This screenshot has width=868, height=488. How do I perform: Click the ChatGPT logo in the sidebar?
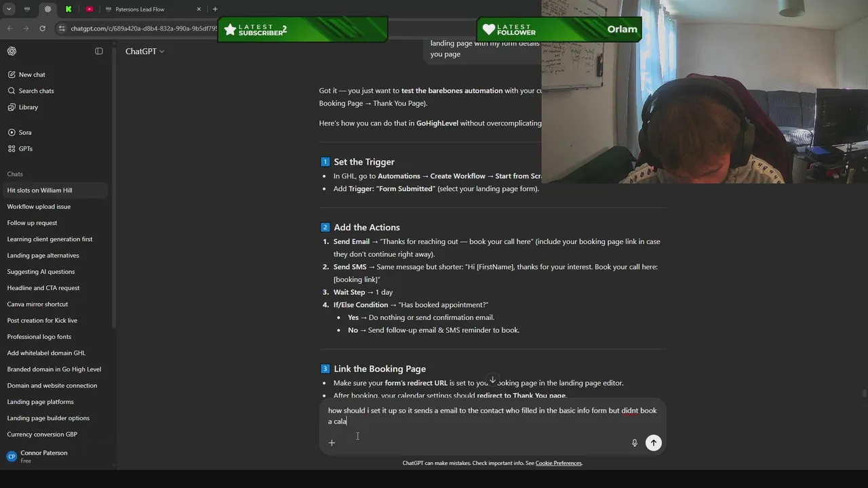[12, 52]
